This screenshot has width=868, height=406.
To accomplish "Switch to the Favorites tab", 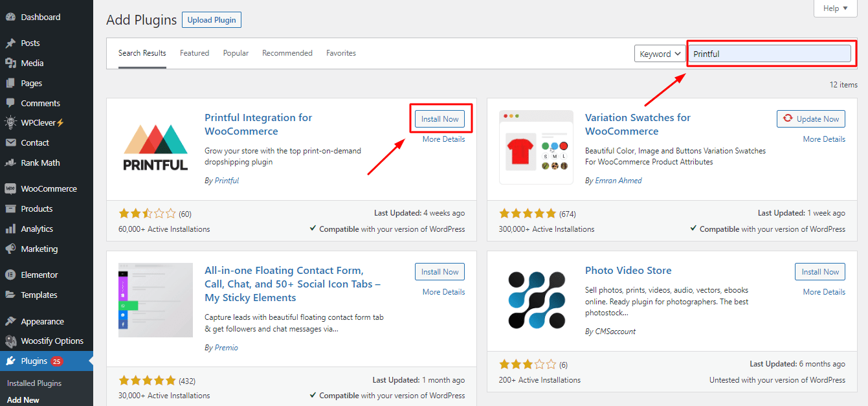I will (x=341, y=53).
